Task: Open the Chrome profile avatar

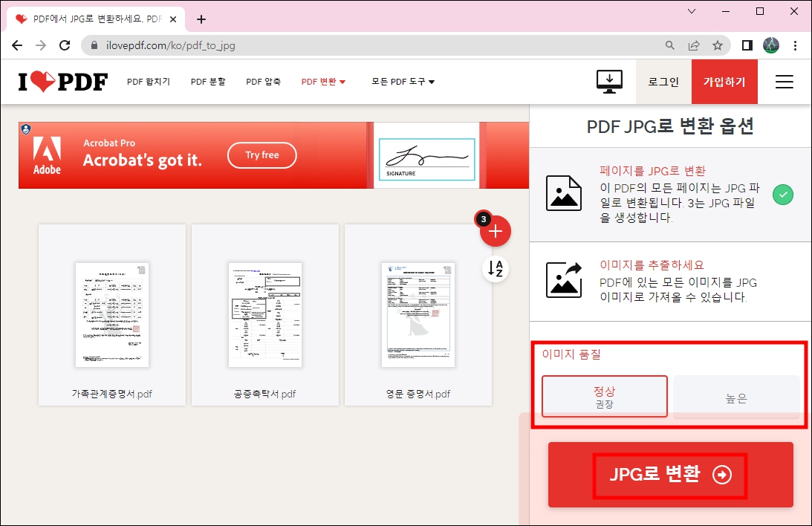Action: (771, 45)
